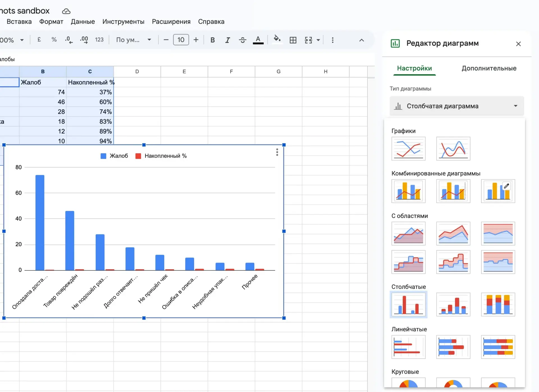
Task: Switch to the Дополнительные tab
Action: point(489,68)
